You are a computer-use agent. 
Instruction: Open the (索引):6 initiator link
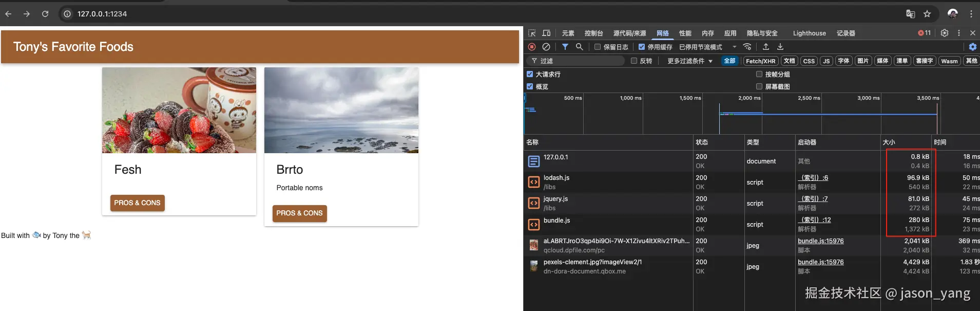click(813, 178)
